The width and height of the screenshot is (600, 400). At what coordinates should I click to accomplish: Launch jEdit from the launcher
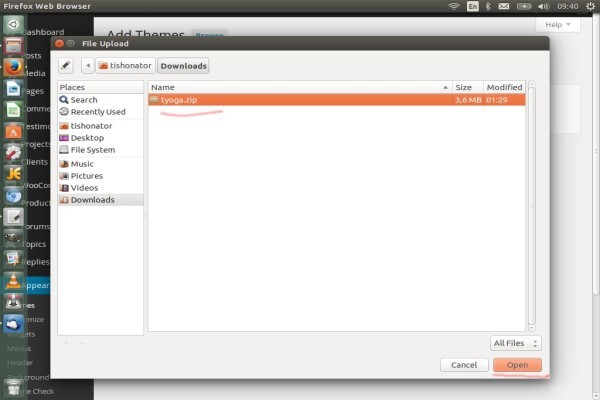point(13,174)
